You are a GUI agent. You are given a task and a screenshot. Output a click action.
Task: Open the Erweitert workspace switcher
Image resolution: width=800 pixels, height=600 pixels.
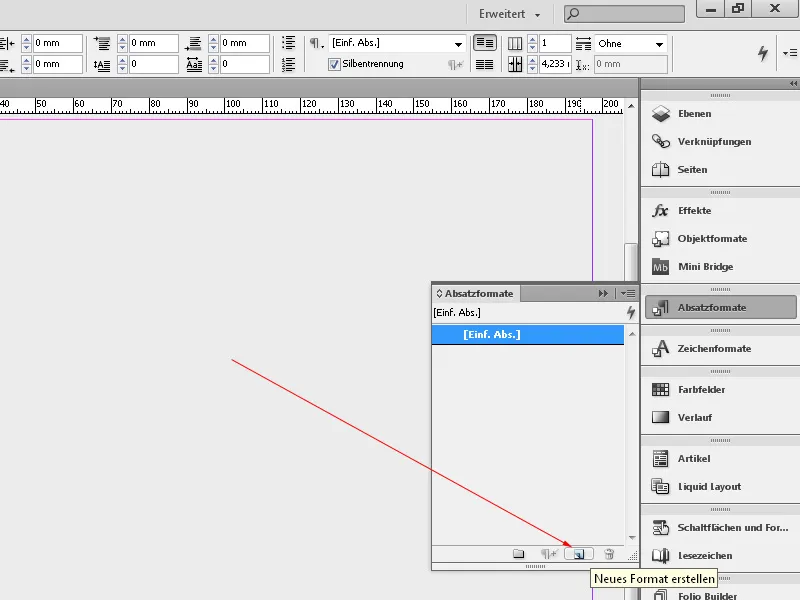click(x=509, y=14)
